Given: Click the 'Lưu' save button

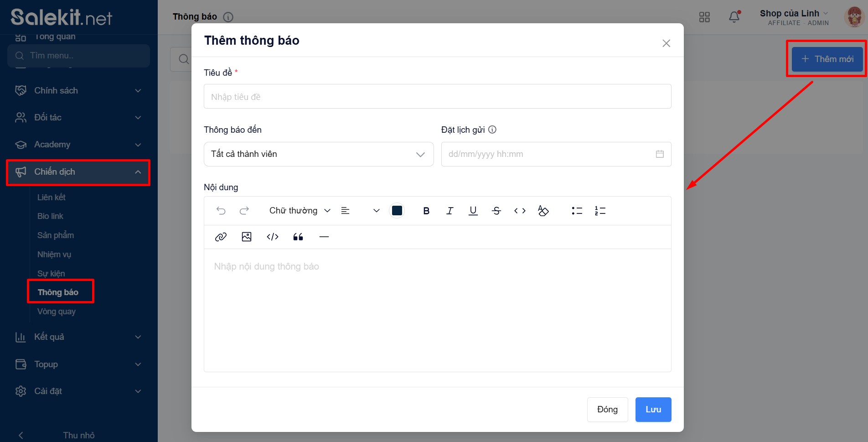Looking at the screenshot, I should tap(653, 410).
